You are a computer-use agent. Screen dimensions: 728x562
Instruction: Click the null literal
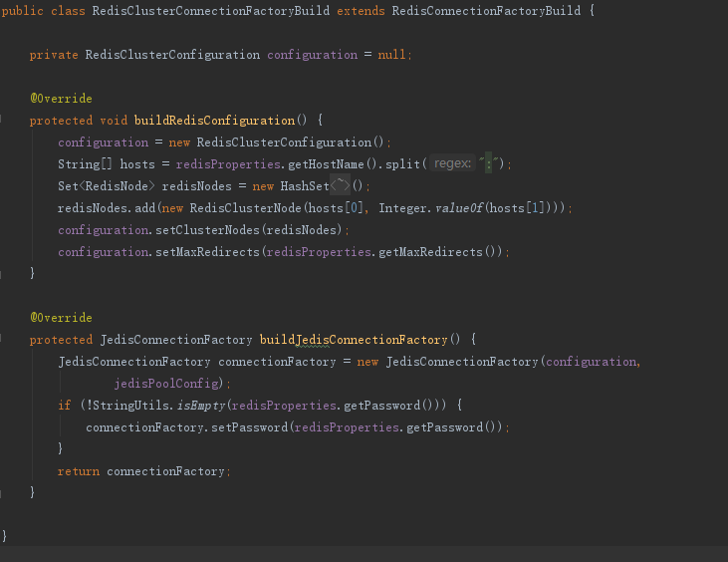(x=391, y=55)
